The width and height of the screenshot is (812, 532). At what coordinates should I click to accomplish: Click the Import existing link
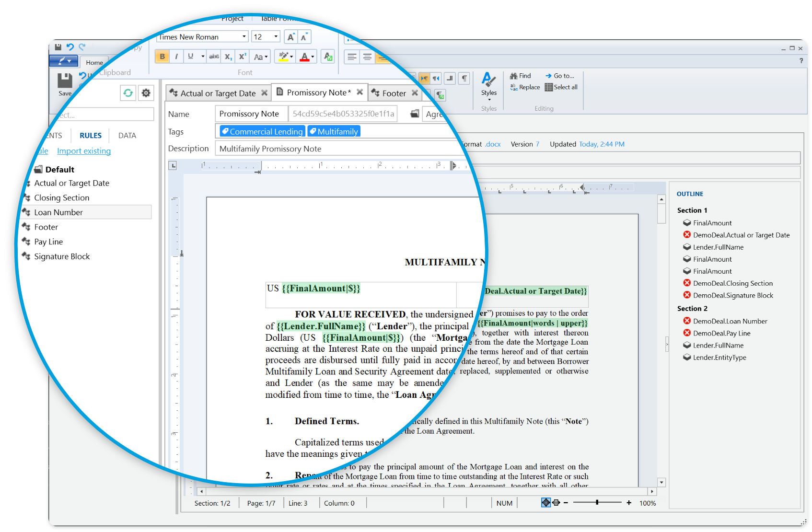coord(84,151)
